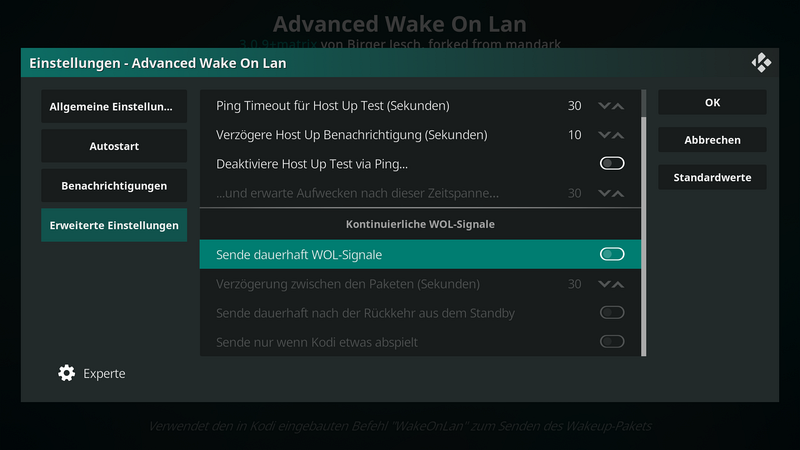The width and height of the screenshot is (800, 450).
Task: Toggle Deaktiviere Host Up Test via Ping
Action: point(612,163)
